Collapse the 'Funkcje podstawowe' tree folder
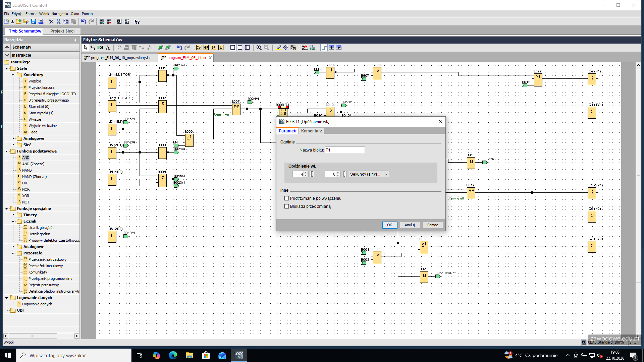The height and width of the screenshot is (362, 644). tap(6, 152)
